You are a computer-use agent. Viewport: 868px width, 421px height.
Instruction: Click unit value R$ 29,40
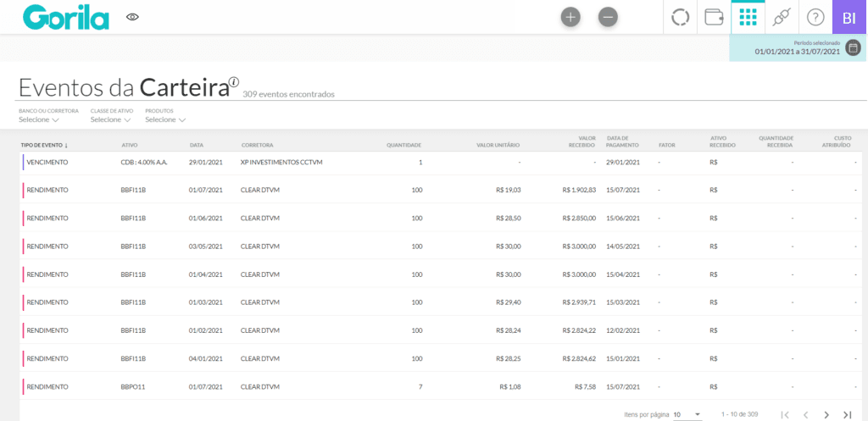509,302
